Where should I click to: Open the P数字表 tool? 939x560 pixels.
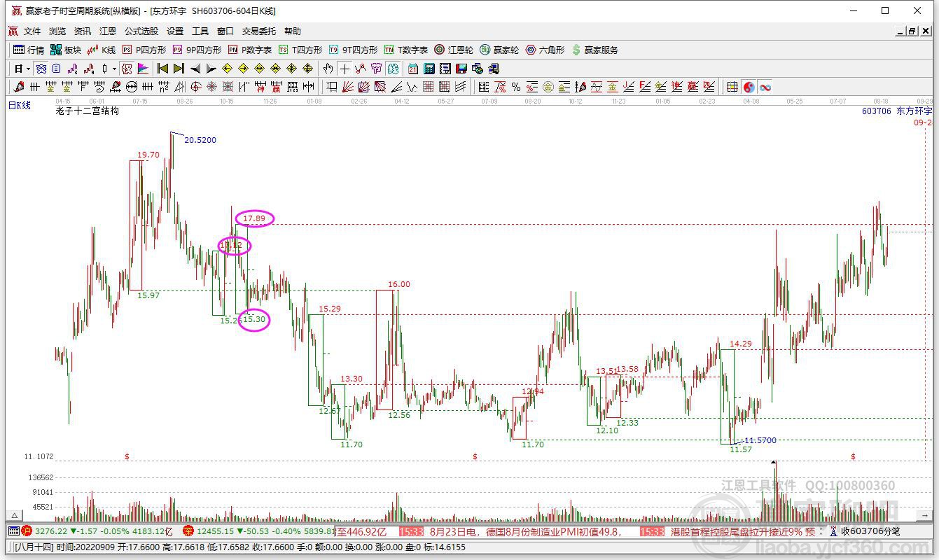pos(250,50)
